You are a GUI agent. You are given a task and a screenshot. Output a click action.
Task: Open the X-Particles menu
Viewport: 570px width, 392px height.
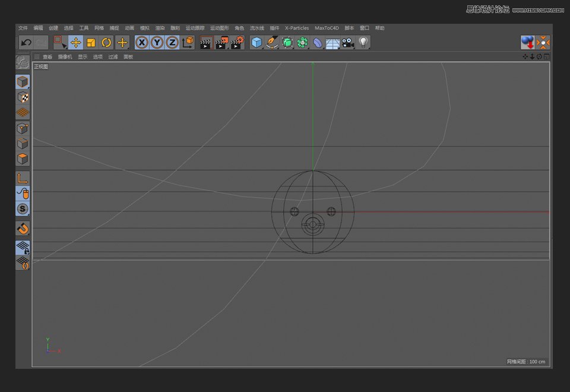[x=297, y=28]
